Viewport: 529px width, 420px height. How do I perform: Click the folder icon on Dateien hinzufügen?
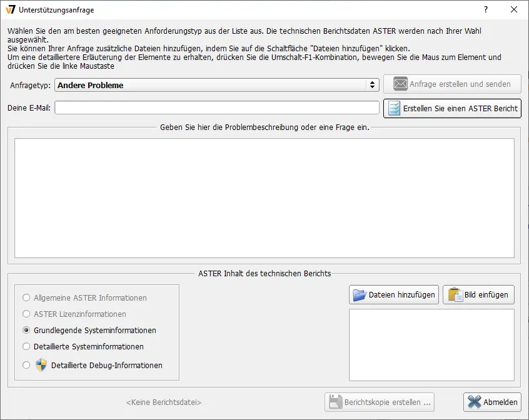360,295
